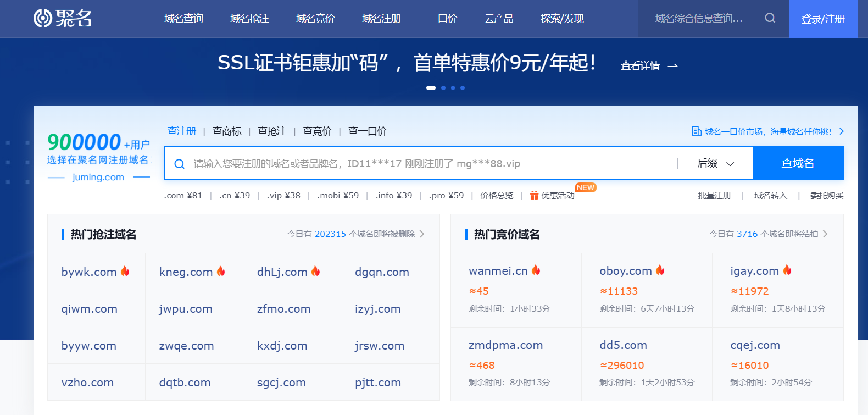Click the 202315 expiring domains count
The image size is (868, 415).
point(330,234)
